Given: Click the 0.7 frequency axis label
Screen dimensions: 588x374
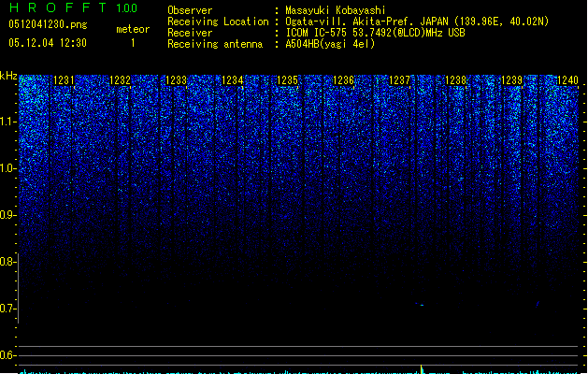Looking at the screenshot, I should point(8,309).
